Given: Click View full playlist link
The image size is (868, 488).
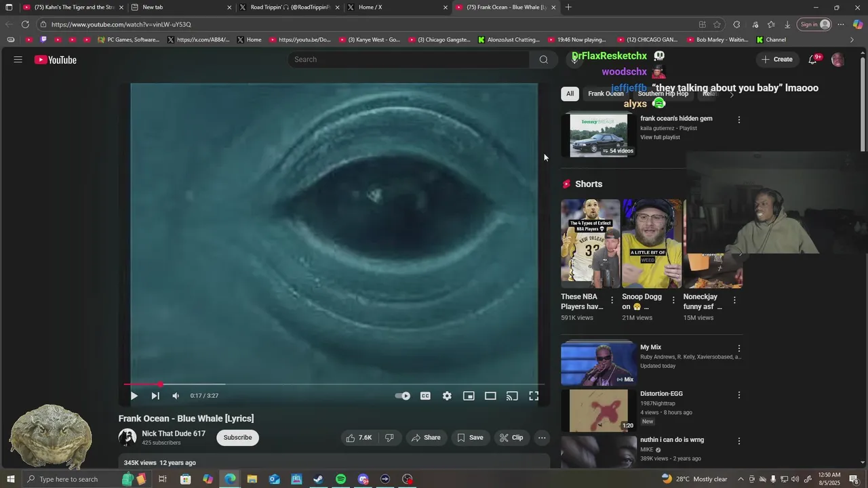Looking at the screenshot, I should 660,138.
